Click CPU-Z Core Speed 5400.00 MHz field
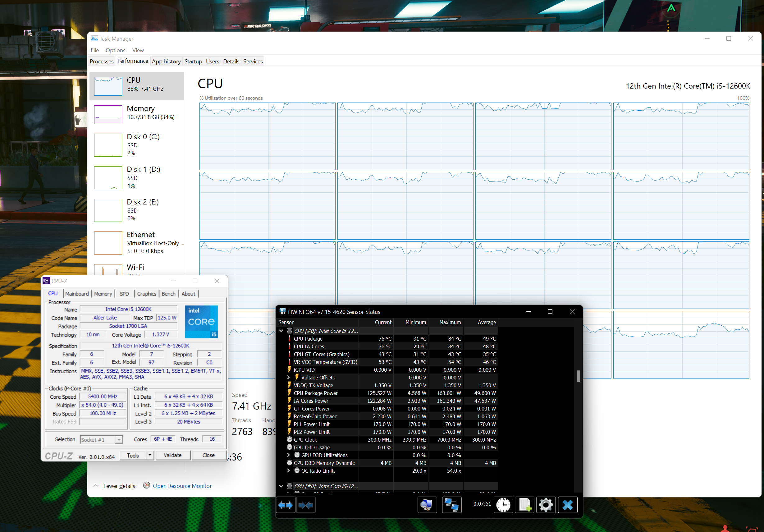 point(103,397)
